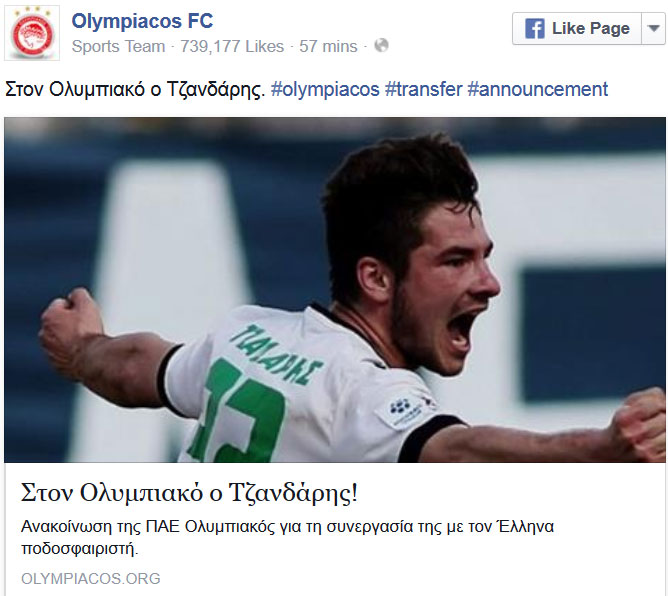Open the Olympiacos FC page name link
Image resolution: width=668 pixels, height=596 pixels.
[x=142, y=21]
